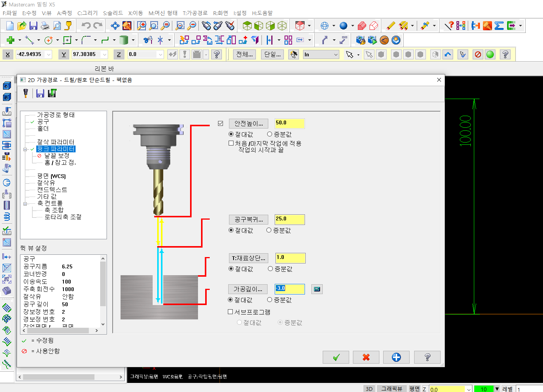Click the analyze question mark line icon
This screenshot has width=543, height=392.
[449, 26]
